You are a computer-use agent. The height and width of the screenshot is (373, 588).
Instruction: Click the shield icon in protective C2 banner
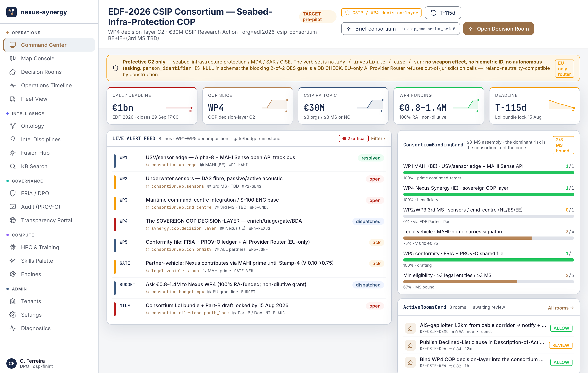pos(116,68)
